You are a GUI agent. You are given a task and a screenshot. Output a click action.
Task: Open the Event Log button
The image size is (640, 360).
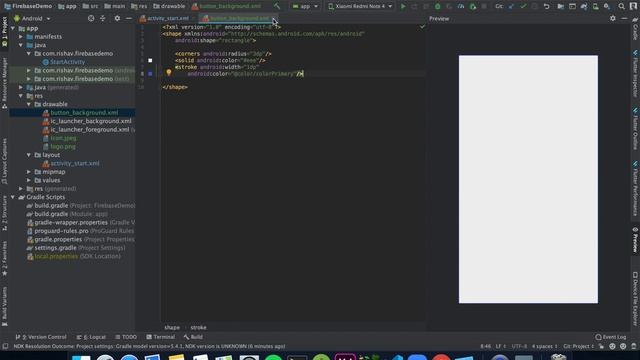tap(611, 337)
